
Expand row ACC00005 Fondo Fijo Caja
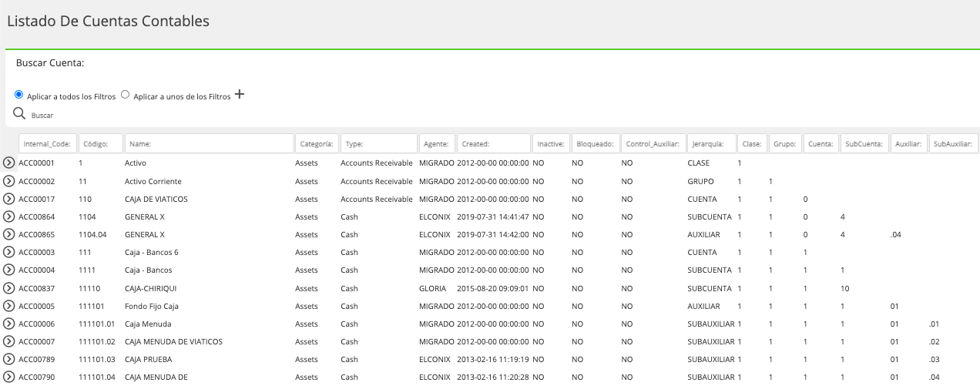9,306
